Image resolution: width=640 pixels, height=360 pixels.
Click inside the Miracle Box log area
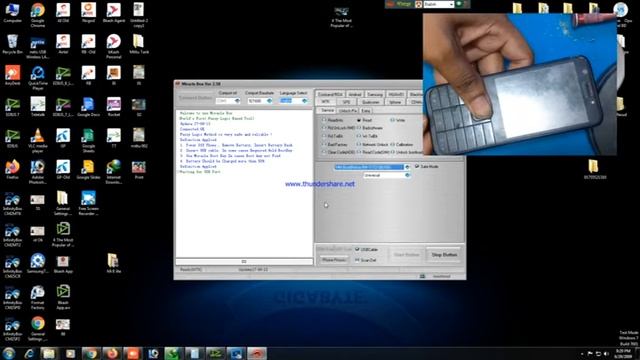[244, 183]
